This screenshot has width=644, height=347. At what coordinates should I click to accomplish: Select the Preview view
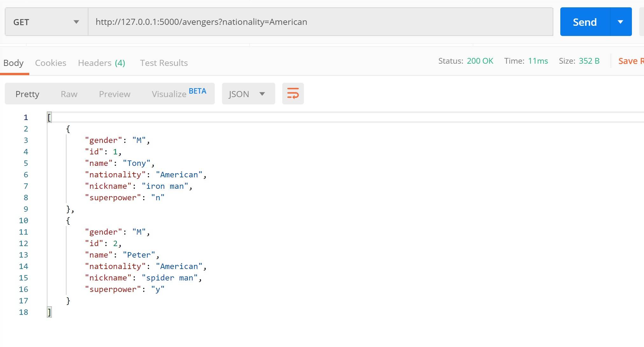(x=115, y=94)
